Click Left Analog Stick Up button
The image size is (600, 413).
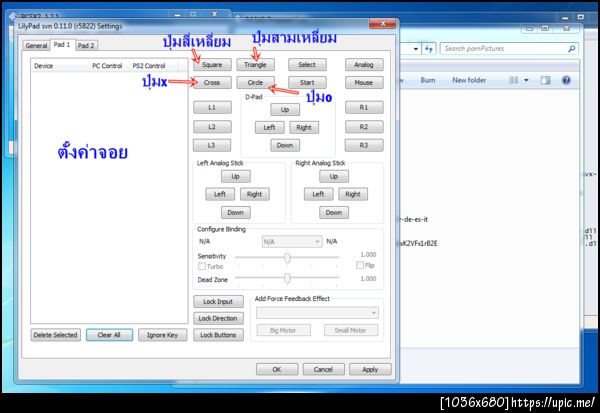(x=236, y=176)
